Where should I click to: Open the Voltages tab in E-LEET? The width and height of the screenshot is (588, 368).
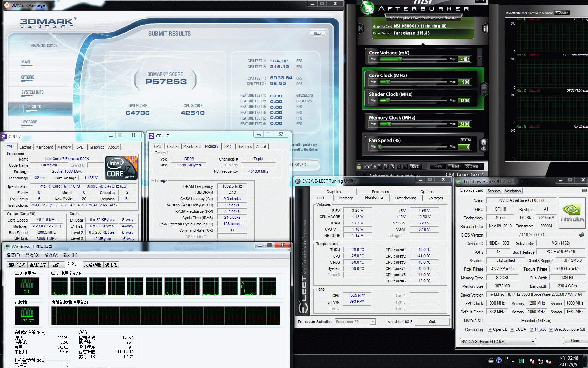435,198
